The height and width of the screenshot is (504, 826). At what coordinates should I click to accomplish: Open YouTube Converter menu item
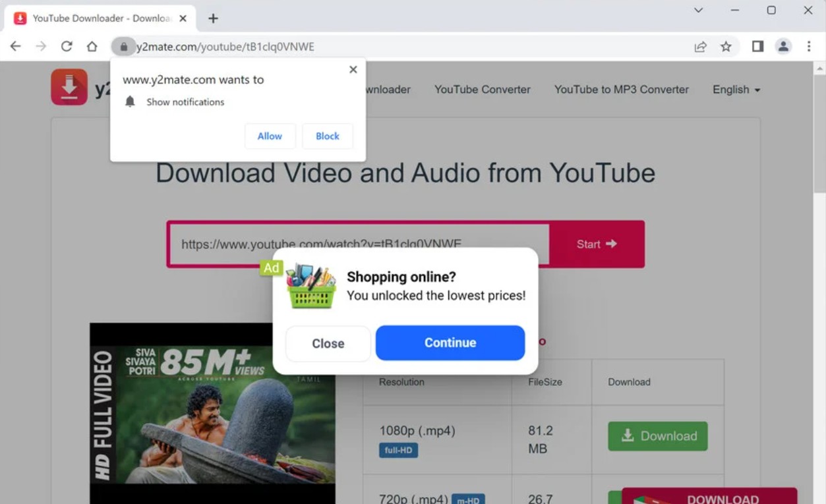[482, 90]
